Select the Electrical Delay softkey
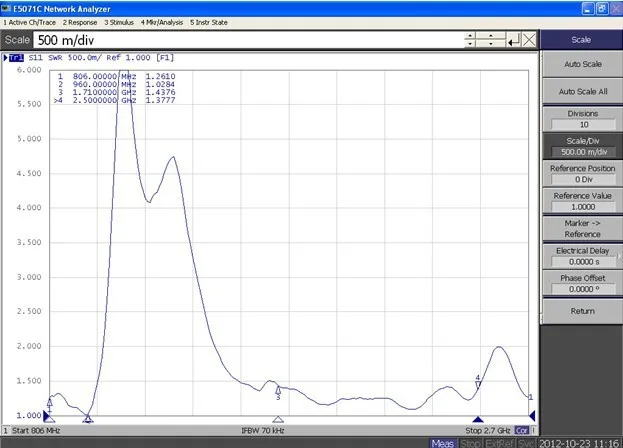The image size is (623, 448). [582, 256]
